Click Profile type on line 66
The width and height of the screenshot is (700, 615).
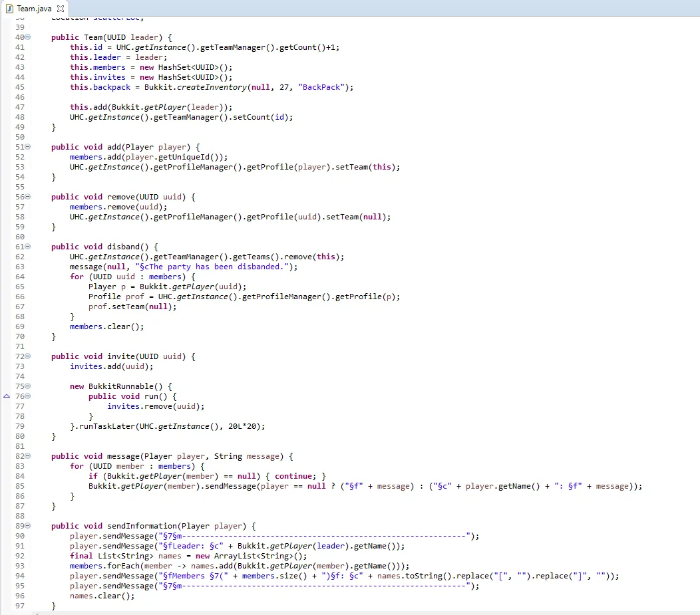[x=104, y=297]
